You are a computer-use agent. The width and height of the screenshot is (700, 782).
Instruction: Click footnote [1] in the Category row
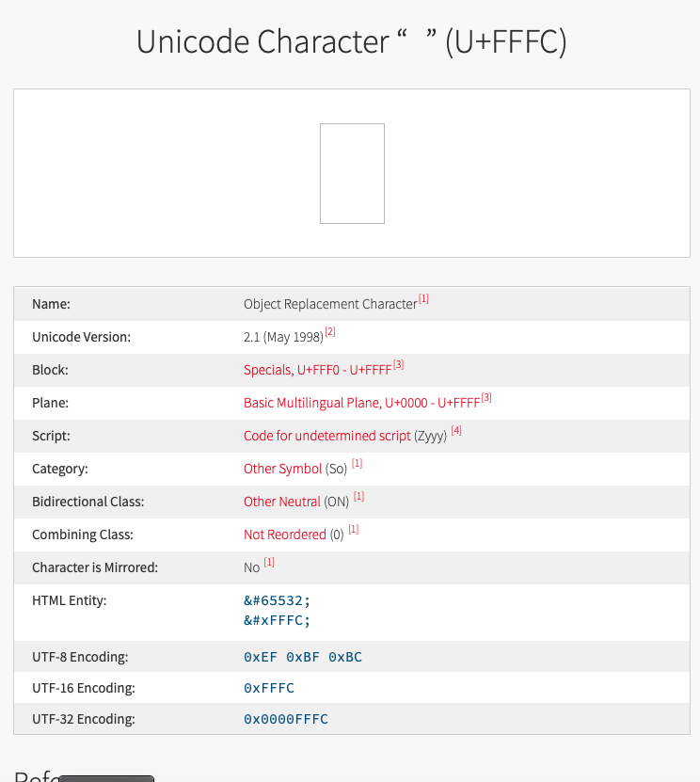click(x=358, y=464)
